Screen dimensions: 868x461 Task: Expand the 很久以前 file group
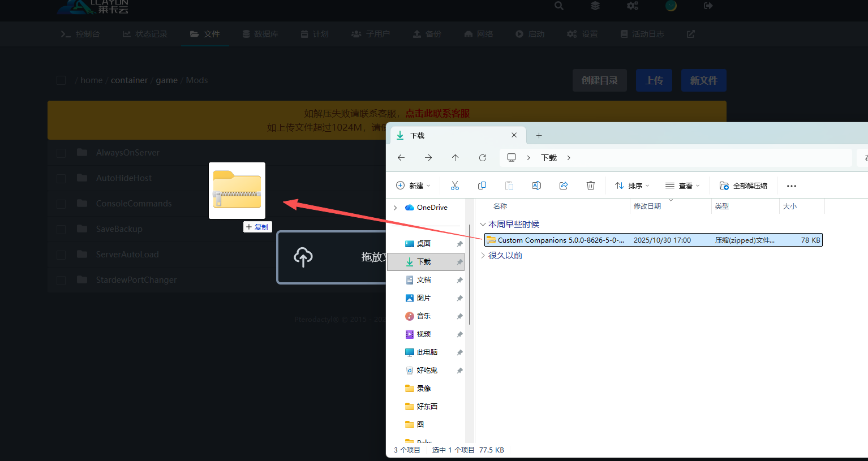(483, 256)
